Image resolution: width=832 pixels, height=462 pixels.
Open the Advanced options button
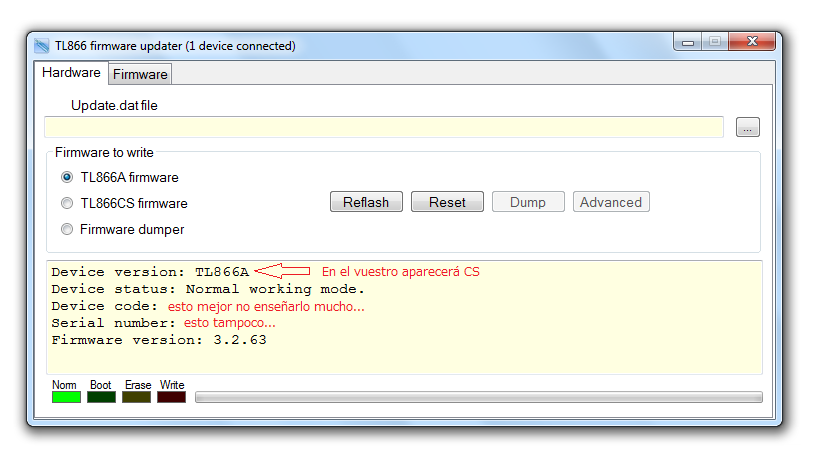pyautogui.click(x=611, y=202)
